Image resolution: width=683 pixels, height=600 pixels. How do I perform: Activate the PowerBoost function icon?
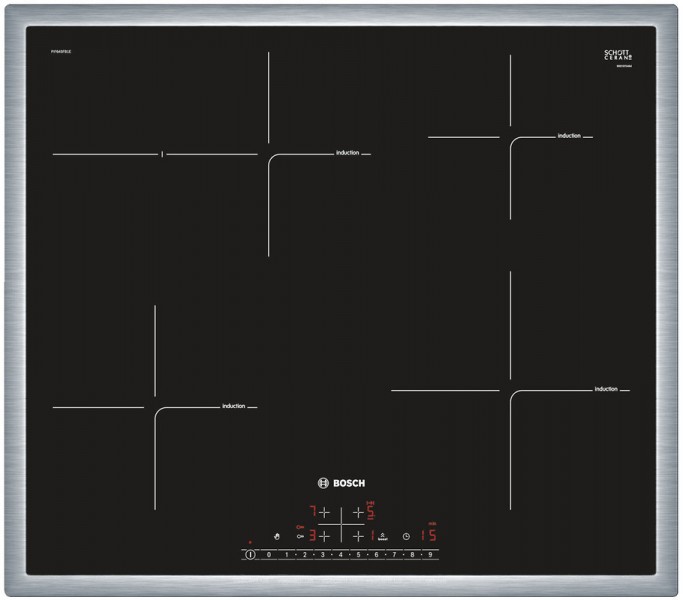tap(382, 536)
